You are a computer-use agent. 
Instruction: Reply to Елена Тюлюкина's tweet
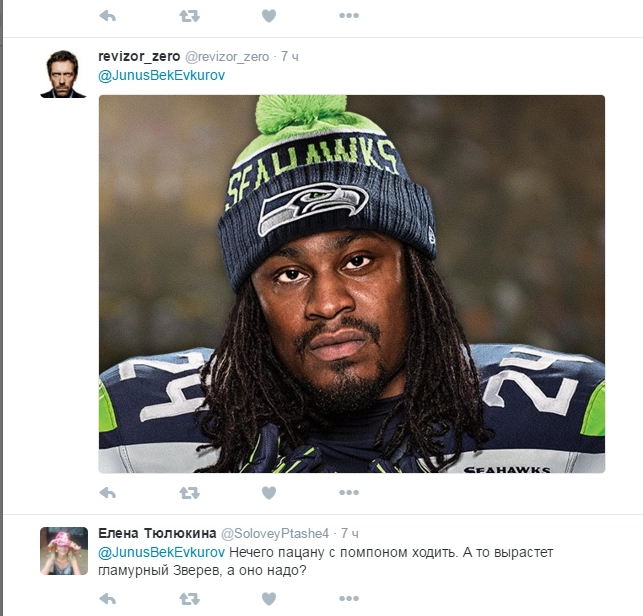point(108,599)
